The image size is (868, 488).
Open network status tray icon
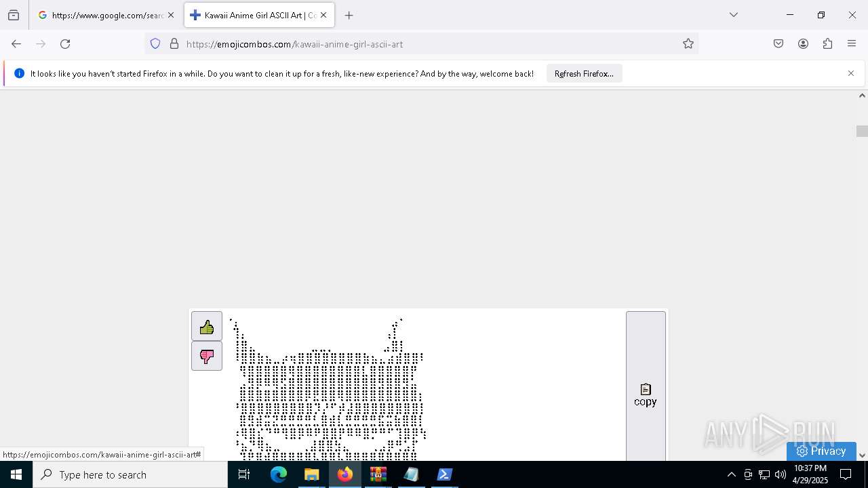[x=764, y=474]
